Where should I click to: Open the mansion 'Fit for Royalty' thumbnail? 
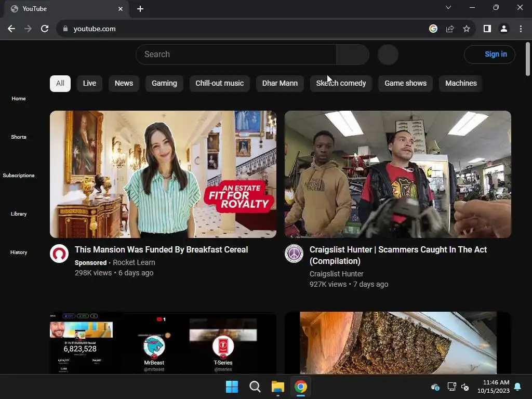point(163,174)
